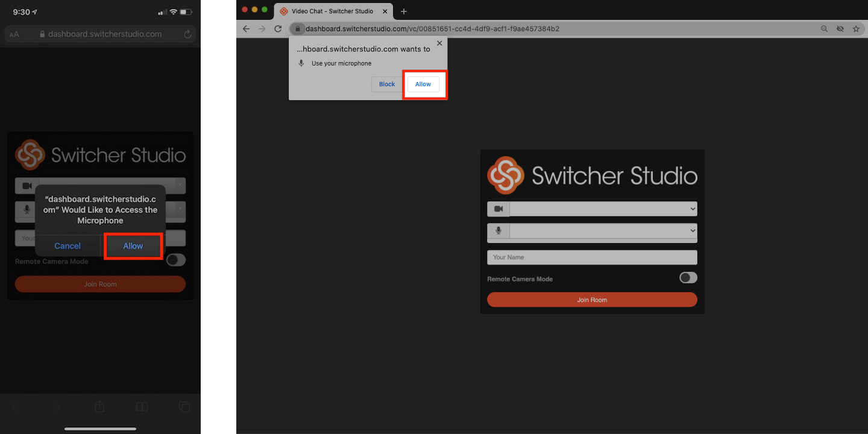This screenshot has height=434, width=868.
Task: Tap the reload icon in Safari address bar
Action: tap(188, 34)
